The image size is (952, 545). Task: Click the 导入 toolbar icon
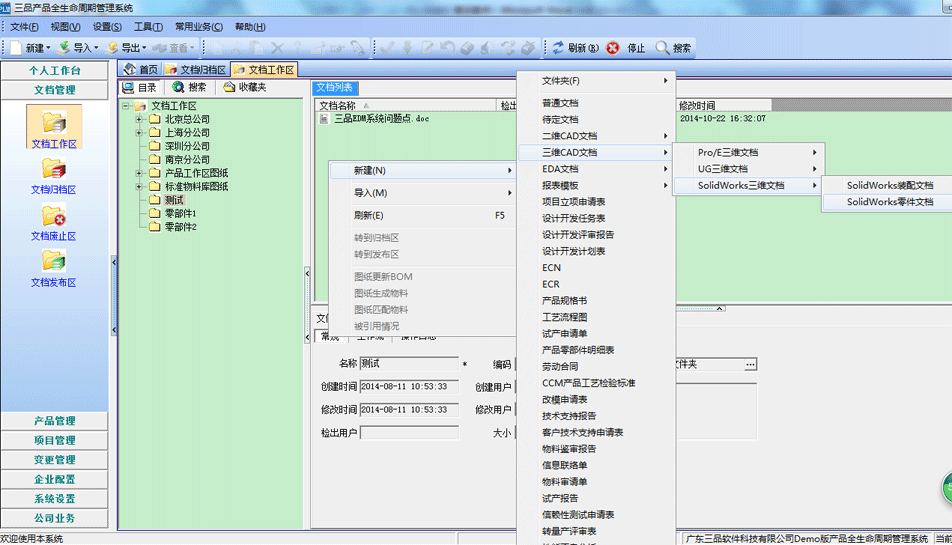coord(65,48)
